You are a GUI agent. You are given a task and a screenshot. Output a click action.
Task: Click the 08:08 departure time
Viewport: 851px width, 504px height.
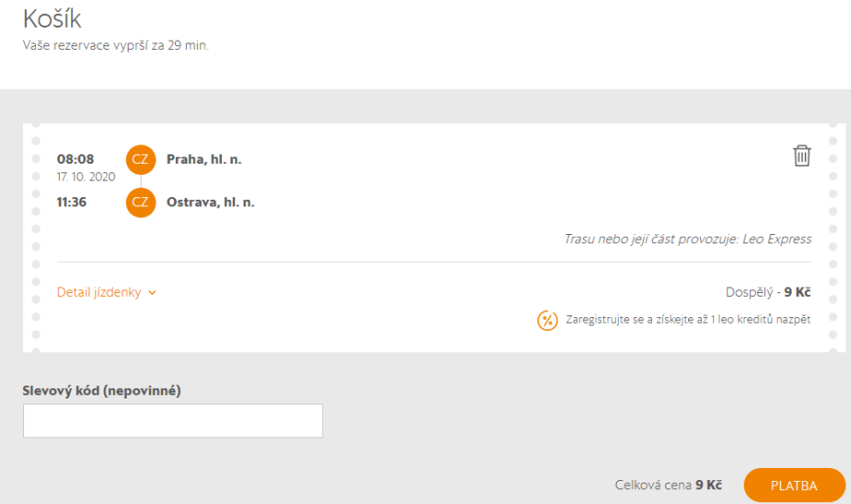coord(76,159)
